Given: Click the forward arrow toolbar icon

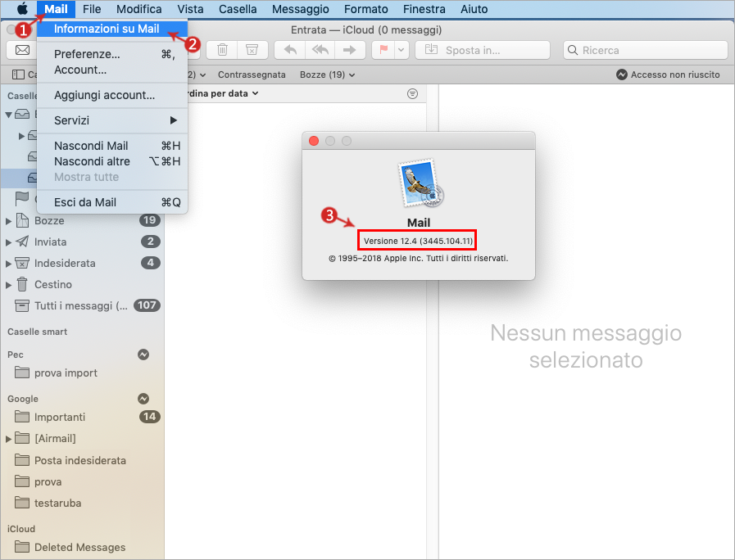Looking at the screenshot, I should point(349,50).
